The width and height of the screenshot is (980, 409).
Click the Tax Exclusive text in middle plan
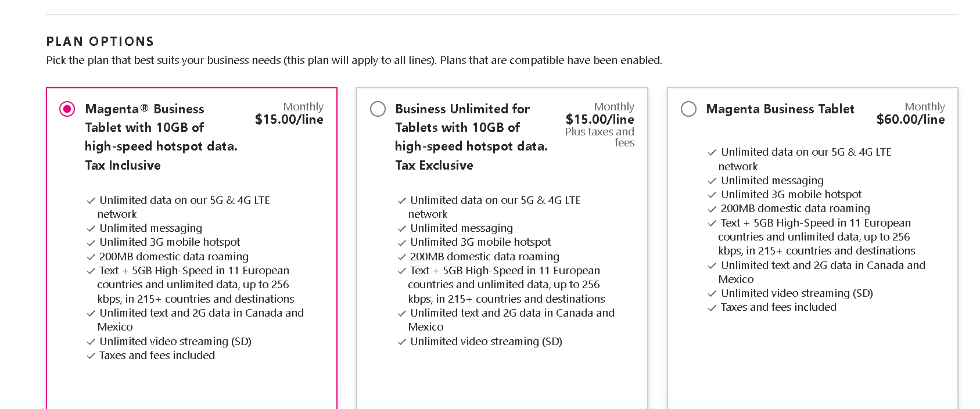tap(434, 165)
